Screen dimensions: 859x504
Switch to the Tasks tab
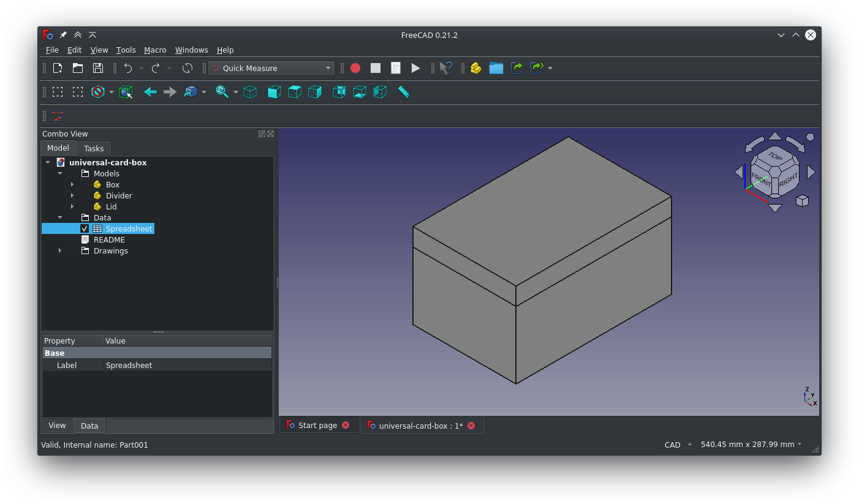[x=94, y=148]
